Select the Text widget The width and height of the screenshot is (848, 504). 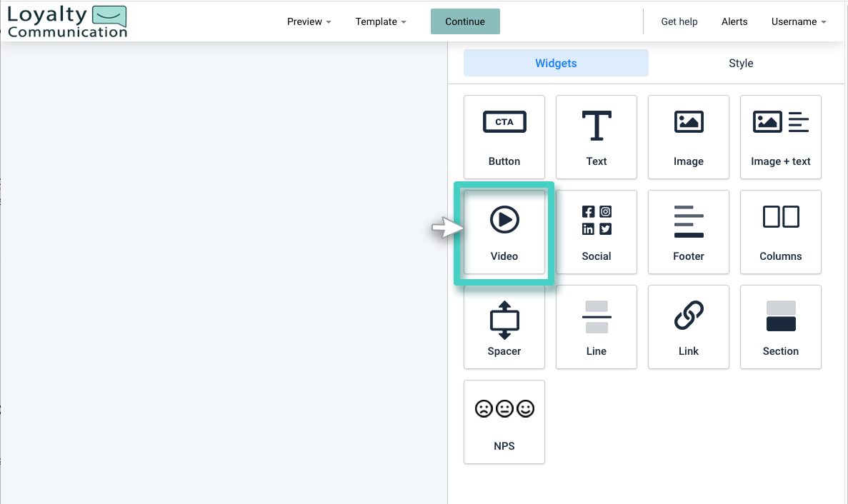596,137
